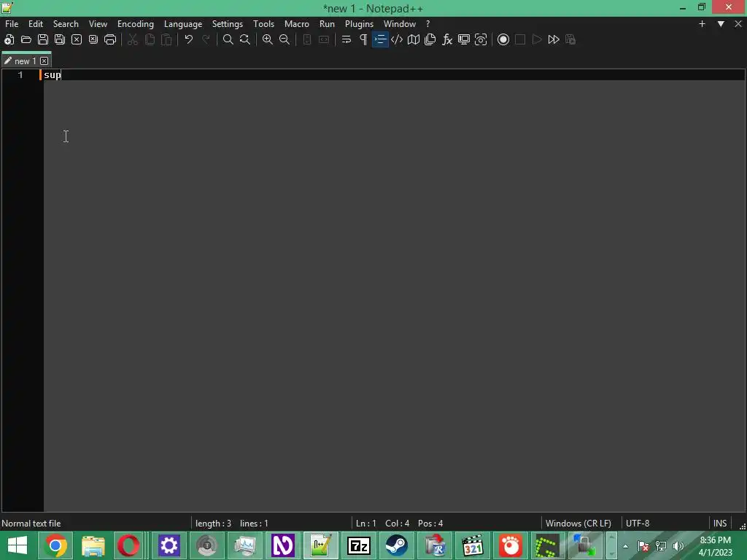
Task: Click the Cut scissors icon
Action: coord(133,39)
